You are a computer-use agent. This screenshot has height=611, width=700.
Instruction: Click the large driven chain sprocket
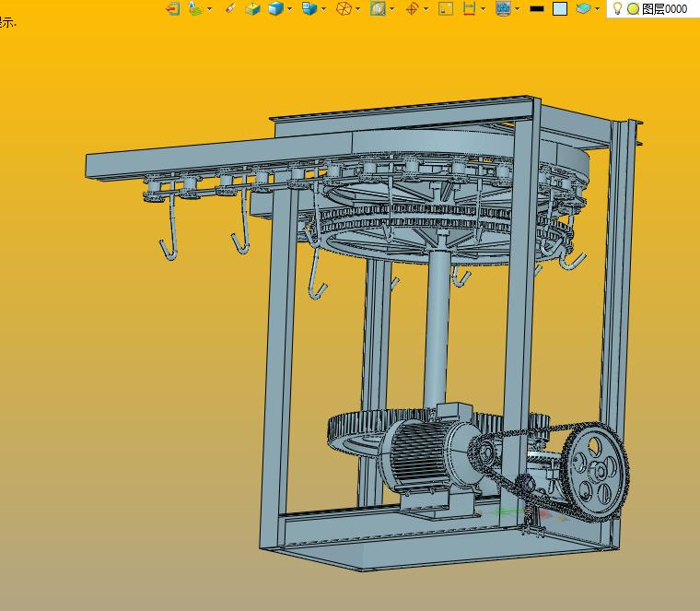coord(596,472)
